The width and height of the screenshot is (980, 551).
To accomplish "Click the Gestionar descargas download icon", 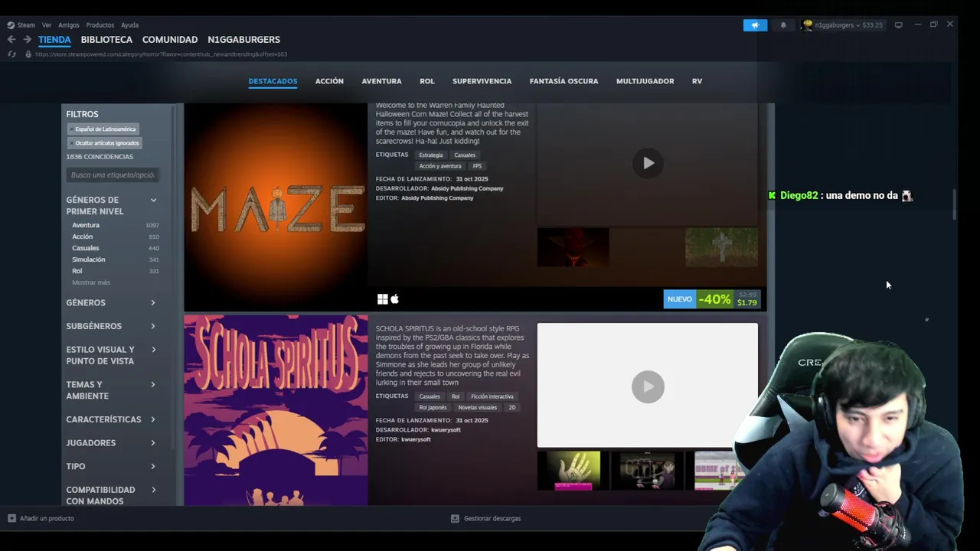I will coord(455,518).
